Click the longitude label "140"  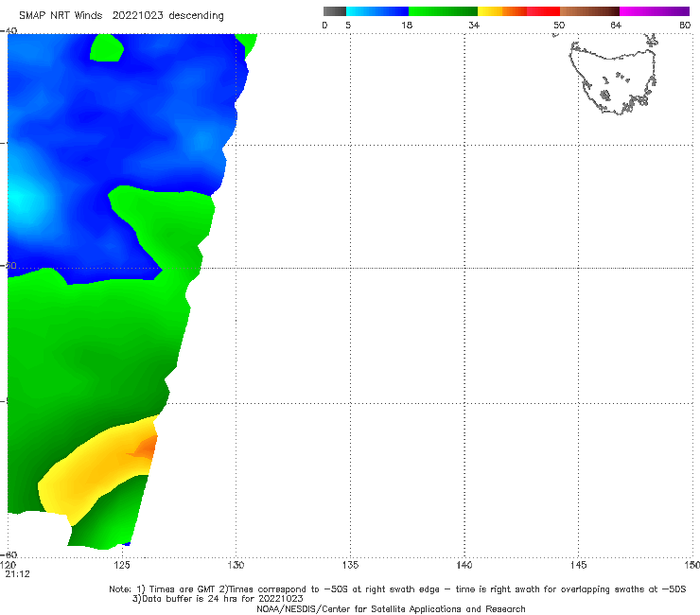[x=464, y=565]
